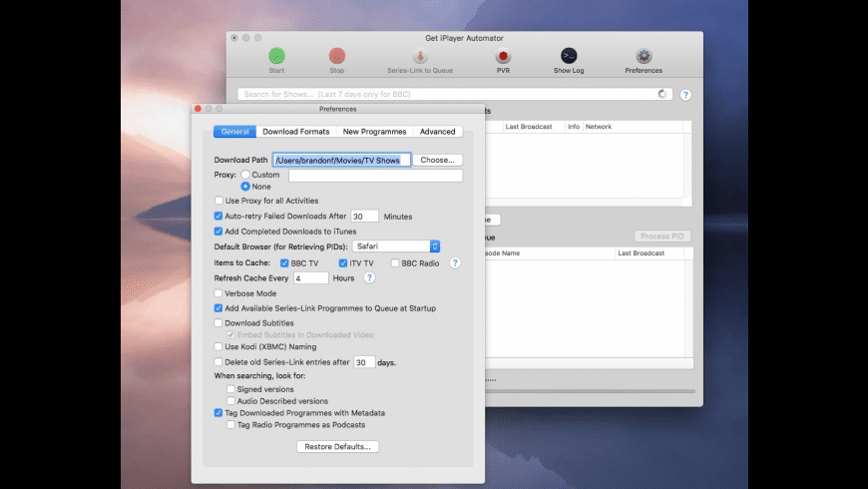Click the Refresh Cache hours field
Image resolution: width=868 pixels, height=489 pixels.
point(311,278)
